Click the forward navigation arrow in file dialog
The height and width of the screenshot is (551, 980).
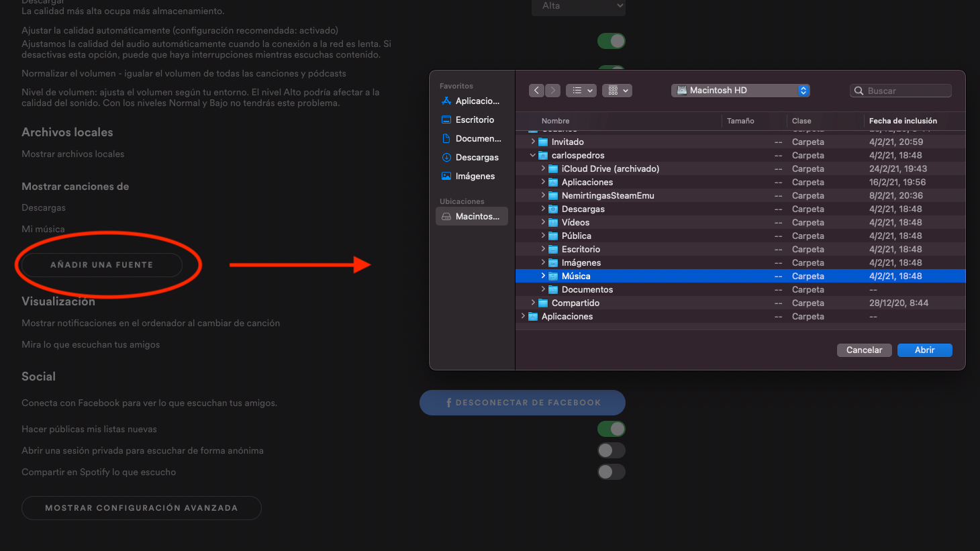tap(552, 91)
